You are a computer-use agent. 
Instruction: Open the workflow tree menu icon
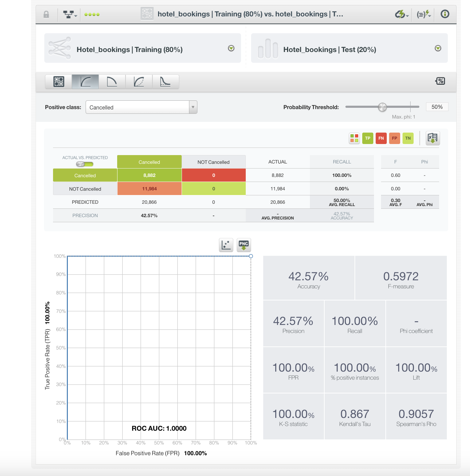[x=70, y=14]
